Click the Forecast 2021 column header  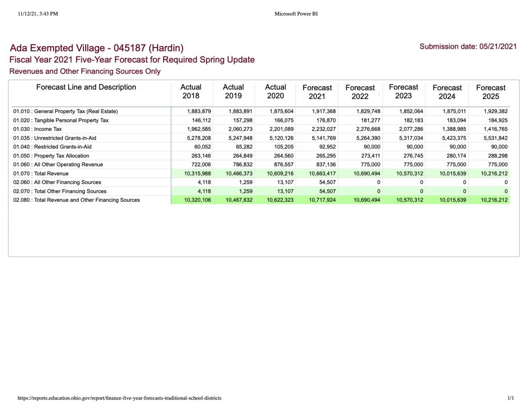coord(317,92)
